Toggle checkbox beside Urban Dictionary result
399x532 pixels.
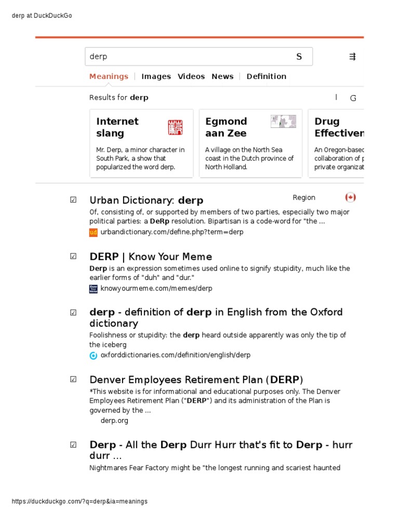pyautogui.click(x=73, y=200)
